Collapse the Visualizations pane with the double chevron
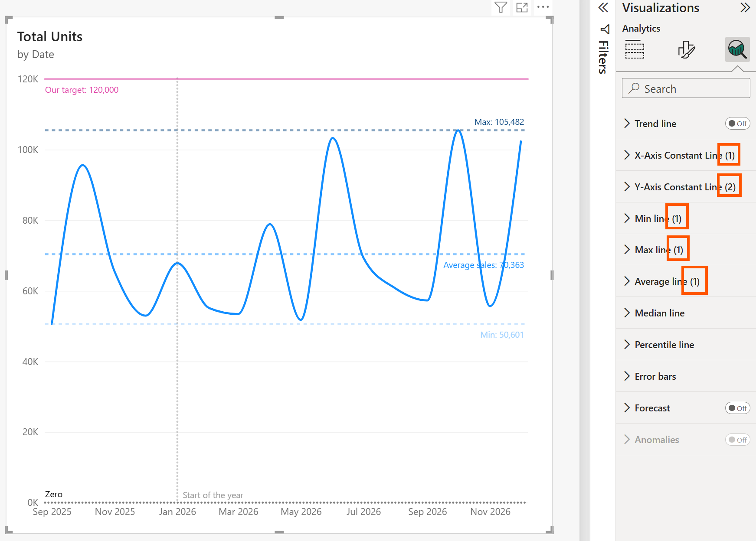The width and height of the screenshot is (756, 541). pyautogui.click(x=603, y=8)
